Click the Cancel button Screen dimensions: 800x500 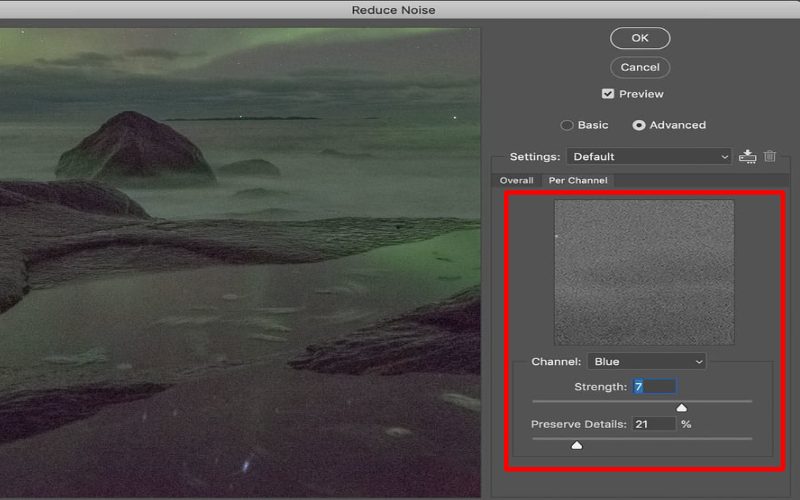640,67
